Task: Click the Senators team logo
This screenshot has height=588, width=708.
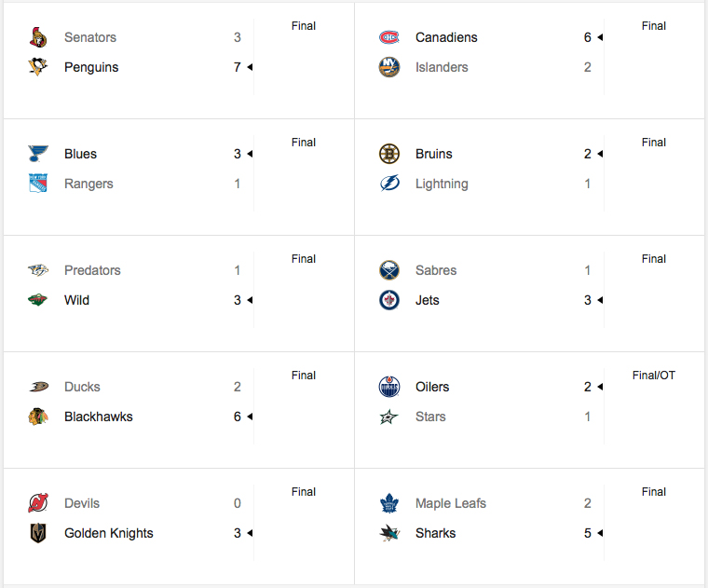Action: (x=37, y=37)
